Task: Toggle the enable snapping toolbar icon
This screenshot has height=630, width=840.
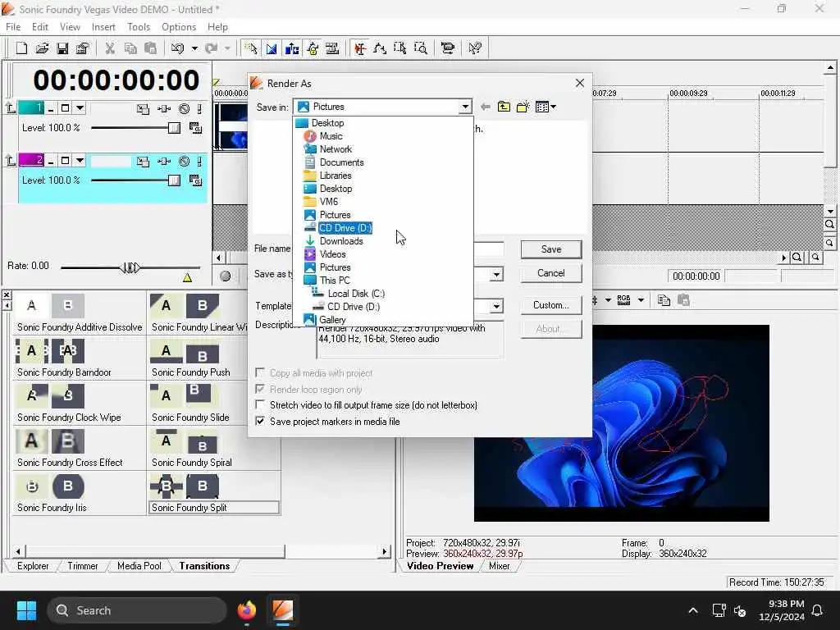Action: pos(250,48)
